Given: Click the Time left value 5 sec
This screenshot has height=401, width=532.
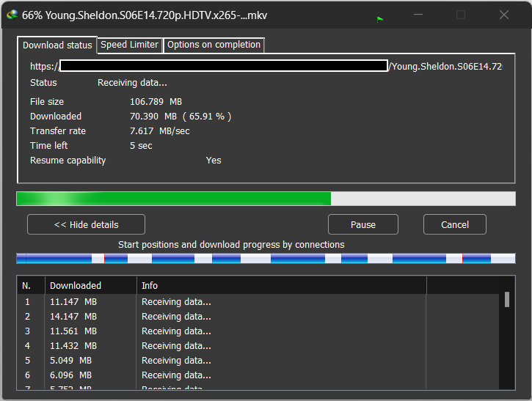Looking at the screenshot, I should (x=141, y=146).
